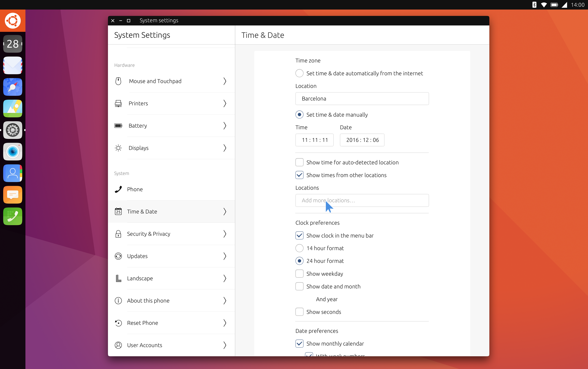Click the time field showing 11:11:11
The width and height of the screenshot is (588, 369).
coord(314,140)
